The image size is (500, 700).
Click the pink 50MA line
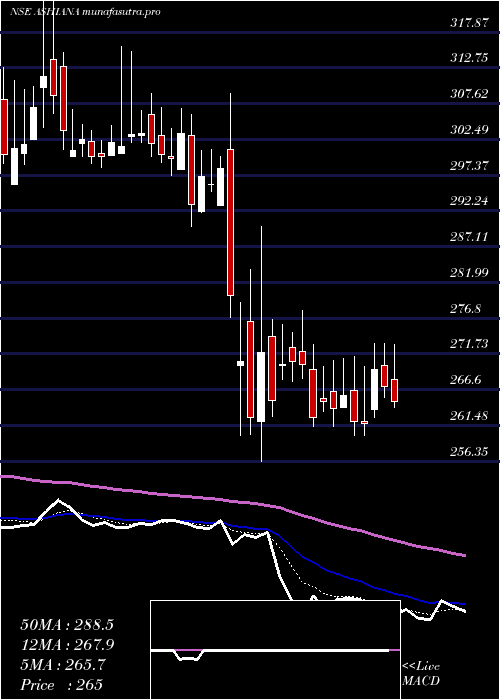(232, 501)
